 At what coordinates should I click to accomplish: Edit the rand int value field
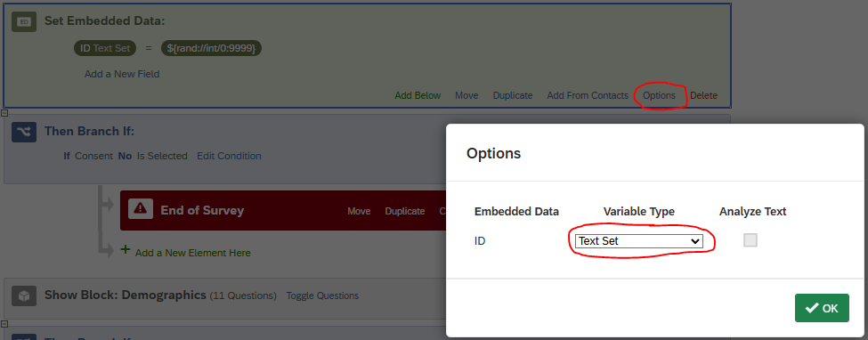point(212,48)
